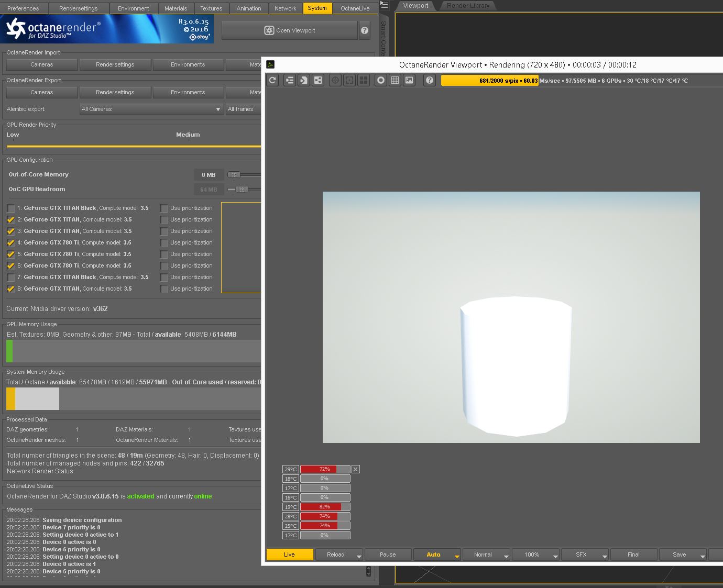Click the 82% GPU load bar
The image size is (723, 588).
coord(325,507)
